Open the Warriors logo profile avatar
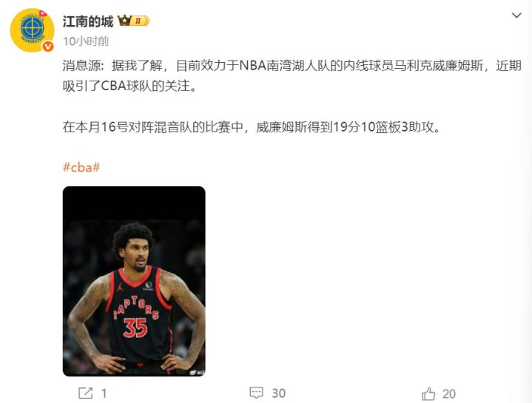 (x=33, y=30)
